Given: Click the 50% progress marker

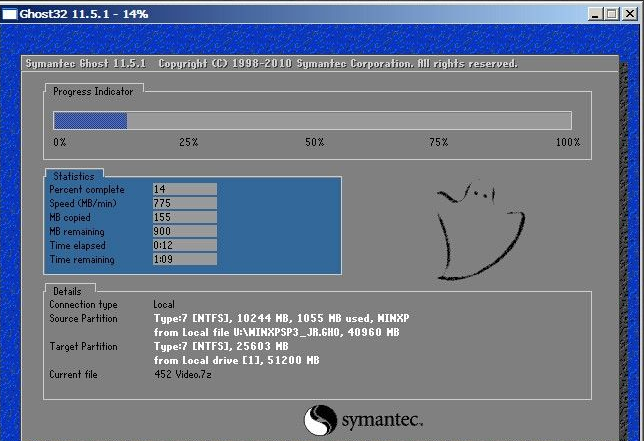Looking at the screenshot, I should click(315, 142).
